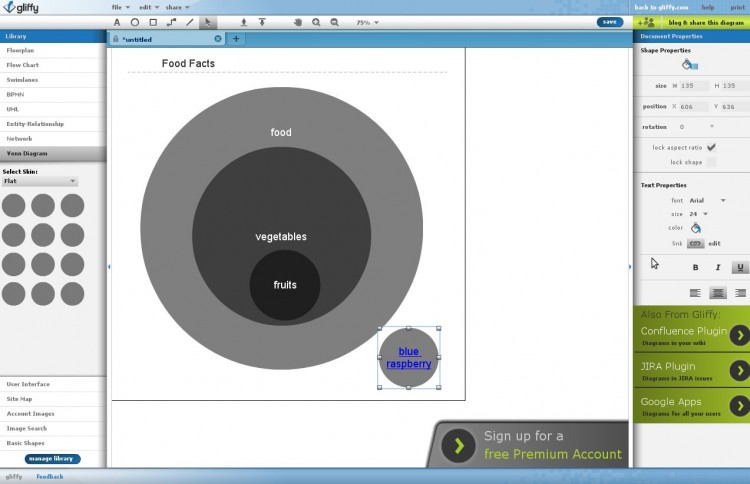
Task: Open the font Arial dropdown
Action: [707, 200]
